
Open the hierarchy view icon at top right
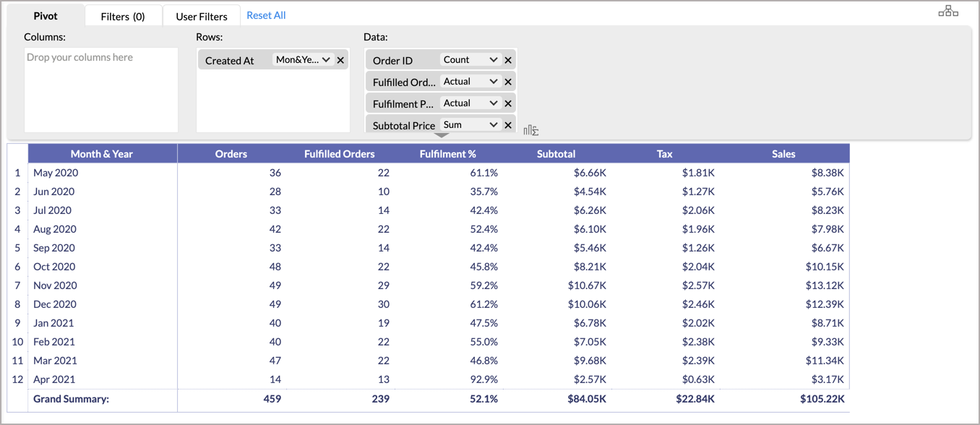pyautogui.click(x=947, y=12)
